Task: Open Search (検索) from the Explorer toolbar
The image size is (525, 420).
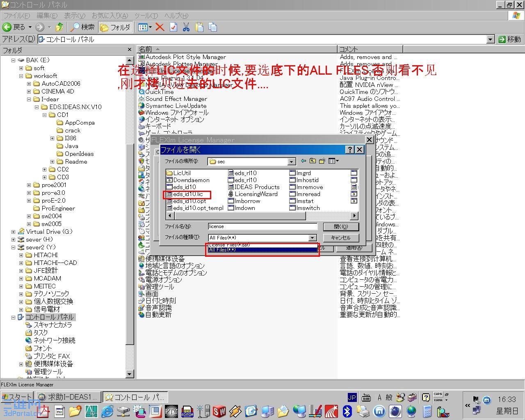Action: pos(83,27)
